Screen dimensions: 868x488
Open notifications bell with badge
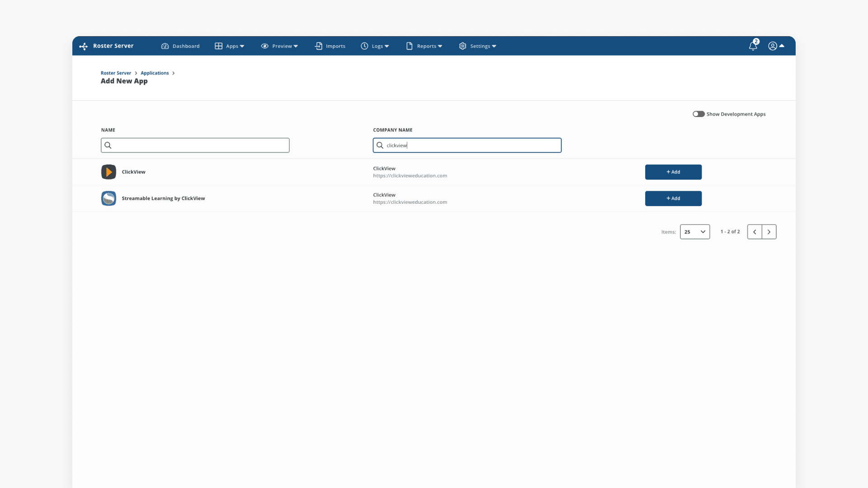click(753, 45)
